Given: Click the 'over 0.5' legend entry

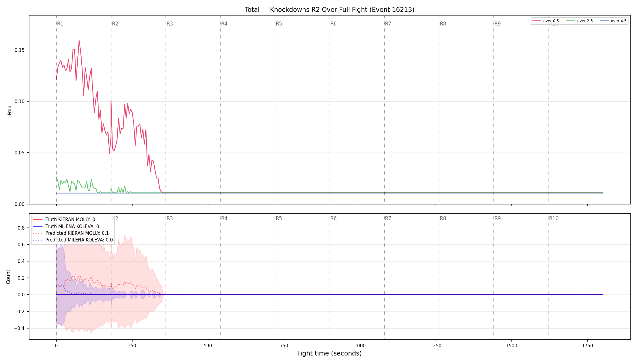Looking at the screenshot, I should pyautogui.click(x=545, y=21).
